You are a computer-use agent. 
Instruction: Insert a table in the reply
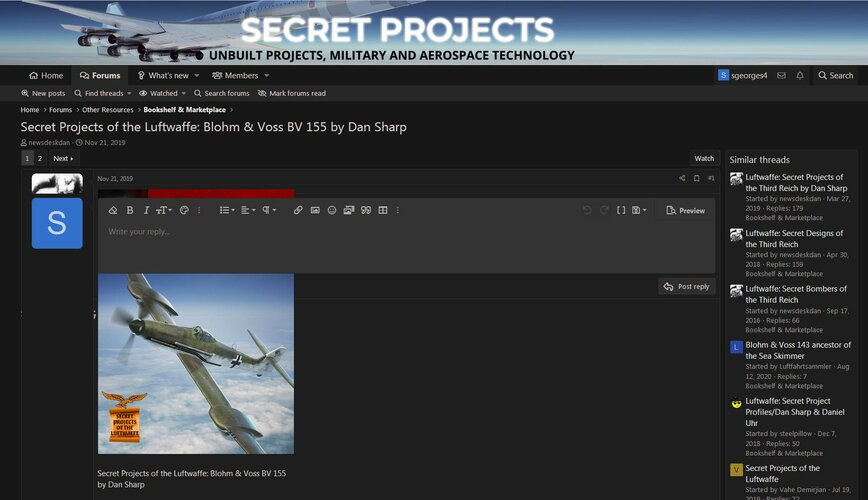pos(383,210)
